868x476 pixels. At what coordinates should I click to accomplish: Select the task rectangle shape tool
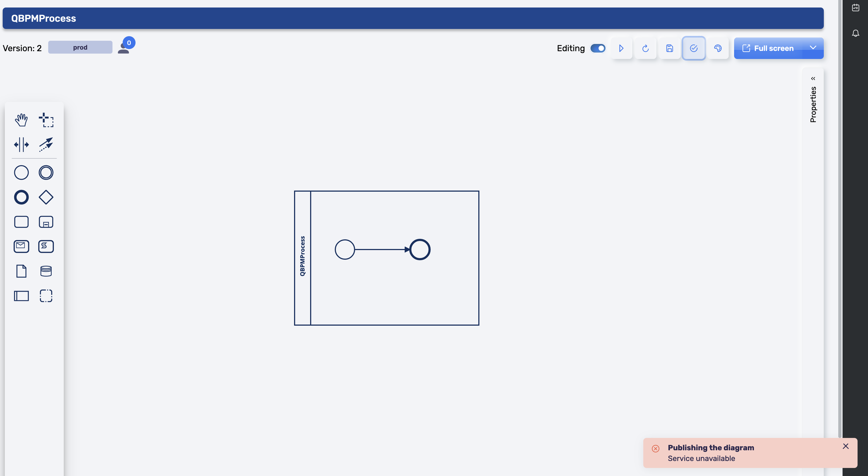click(21, 222)
